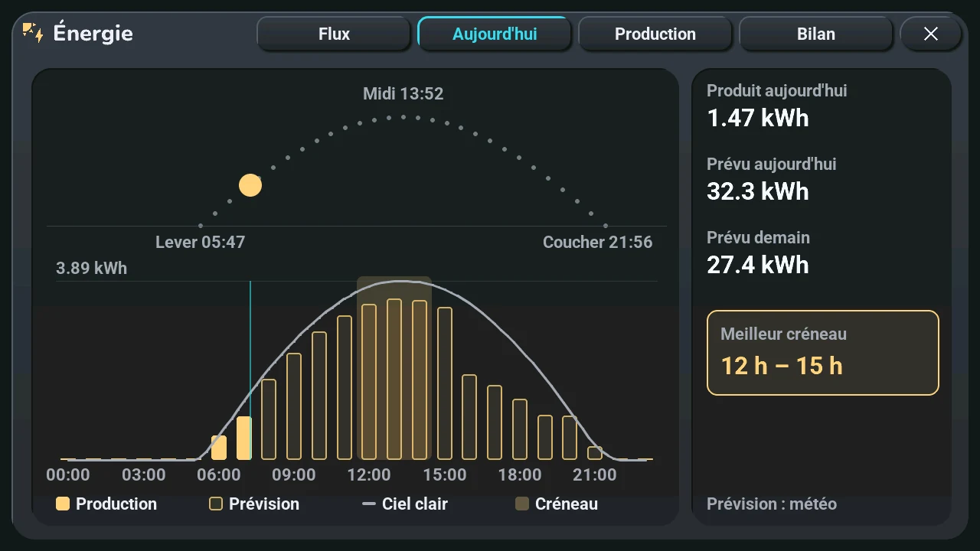Click the "Lever 05:47" sunrise label

[201, 242]
